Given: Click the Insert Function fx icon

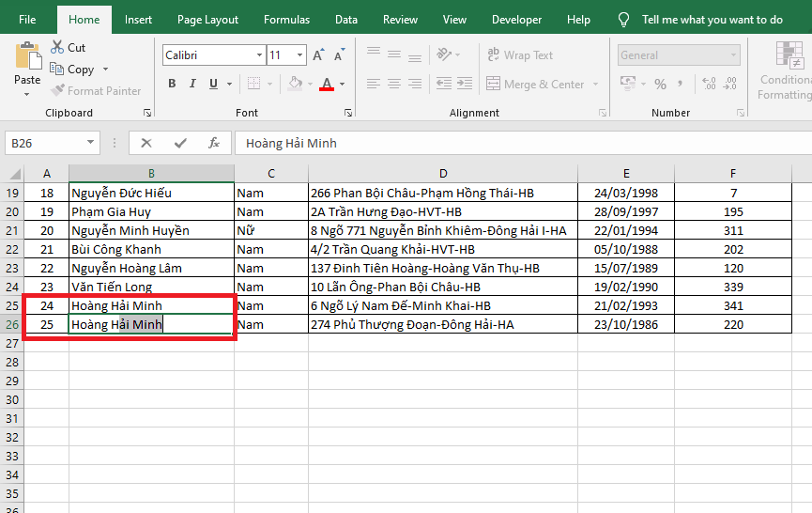Looking at the screenshot, I should coord(214,143).
